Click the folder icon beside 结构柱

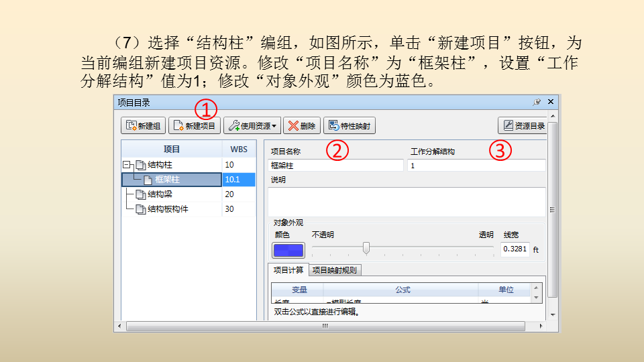[140, 165]
